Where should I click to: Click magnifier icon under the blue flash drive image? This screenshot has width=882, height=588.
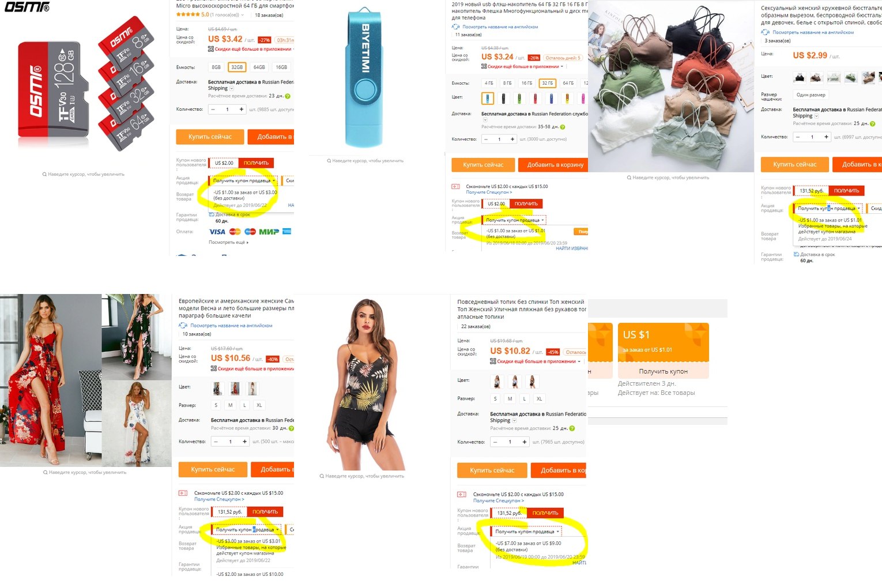pyautogui.click(x=329, y=161)
